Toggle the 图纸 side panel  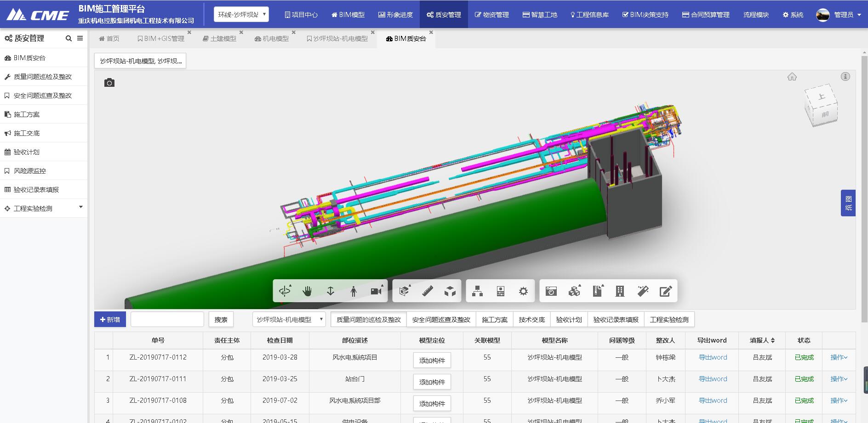(x=848, y=203)
